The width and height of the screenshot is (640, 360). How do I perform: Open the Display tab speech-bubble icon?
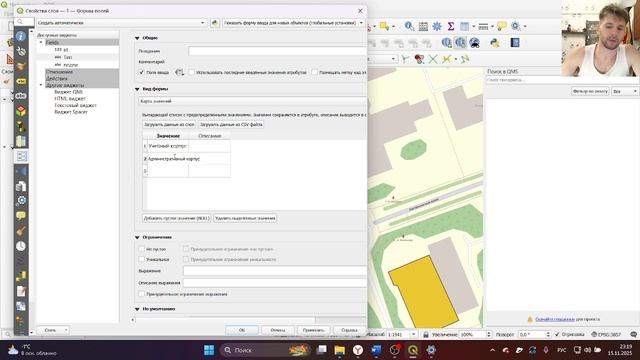tap(21, 216)
